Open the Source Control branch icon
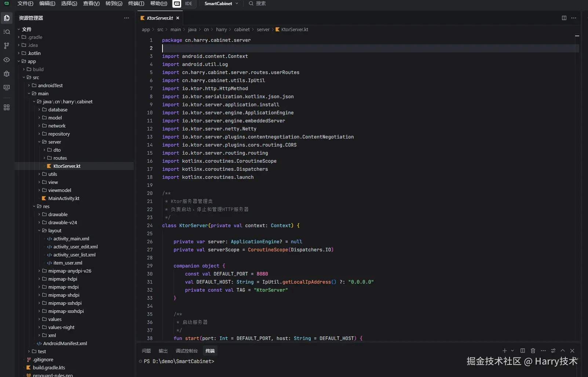 pyautogui.click(x=7, y=46)
